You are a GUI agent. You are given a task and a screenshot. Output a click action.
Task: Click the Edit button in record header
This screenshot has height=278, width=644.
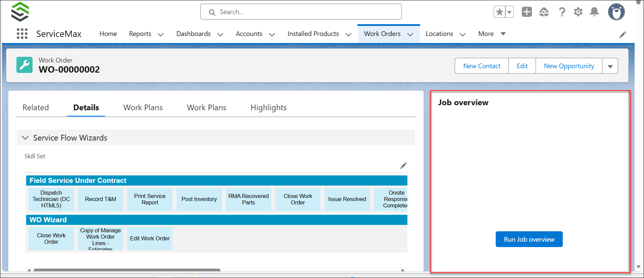(522, 66)
